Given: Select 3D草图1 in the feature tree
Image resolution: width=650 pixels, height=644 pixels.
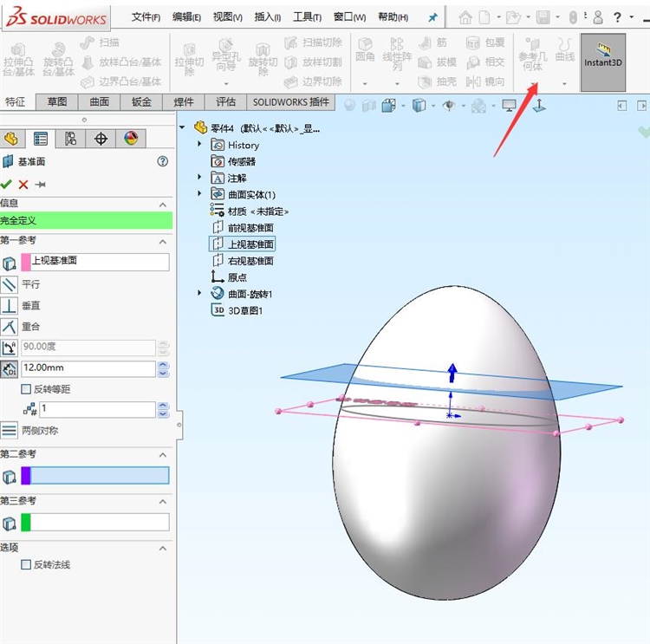Looking at the screenshot, I should pyautogui.click(x=237, y=310).
